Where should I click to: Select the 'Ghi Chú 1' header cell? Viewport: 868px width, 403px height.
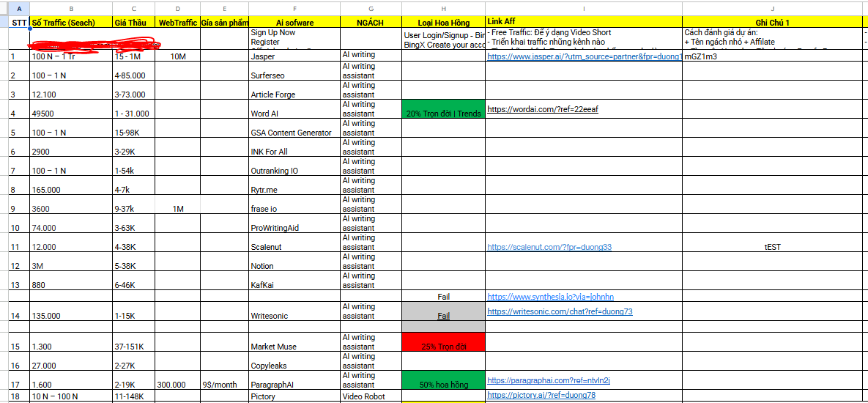[772, 22]
